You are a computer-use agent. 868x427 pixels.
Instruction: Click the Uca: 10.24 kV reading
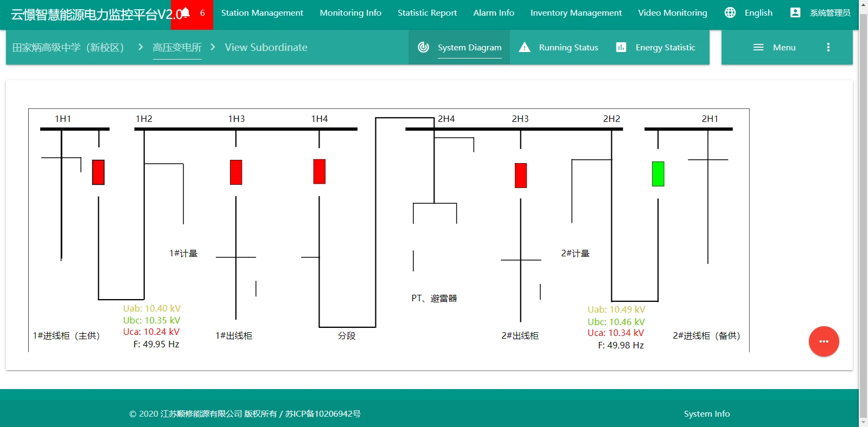coord(151,332)
